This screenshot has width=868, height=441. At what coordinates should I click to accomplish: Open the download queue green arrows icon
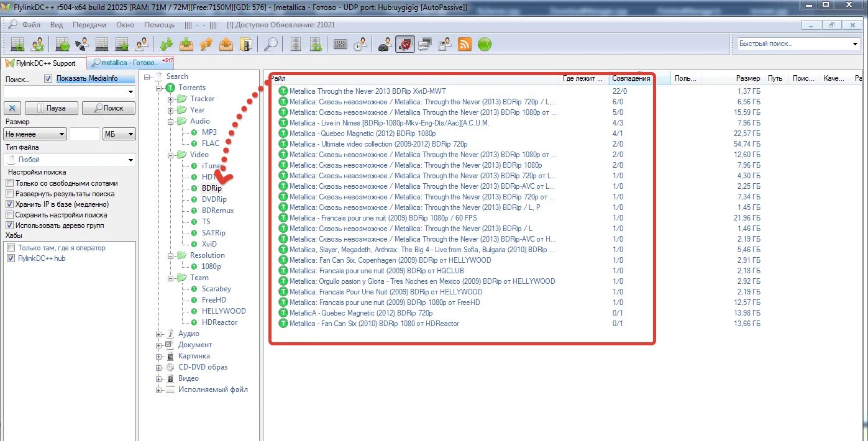point(167,44)
